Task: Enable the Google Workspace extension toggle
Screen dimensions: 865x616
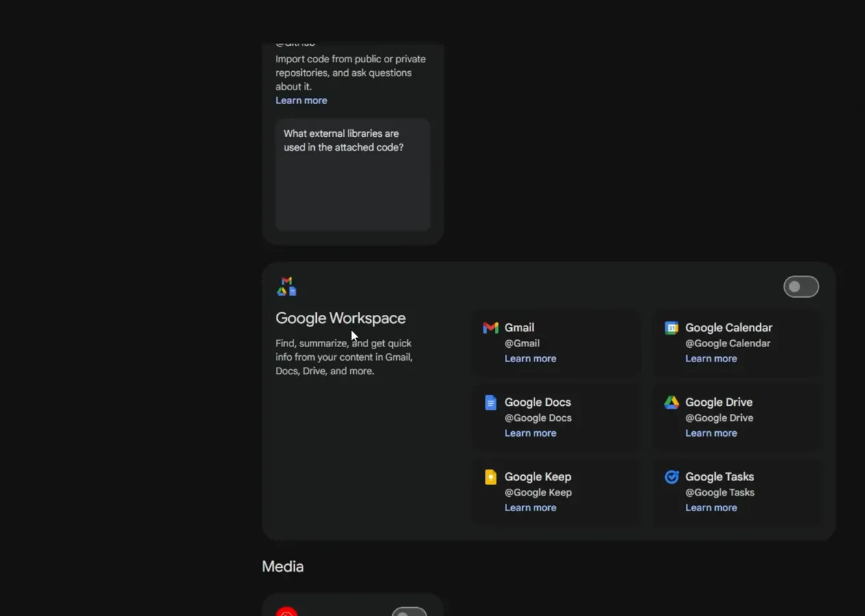Action: click(801, 287)
